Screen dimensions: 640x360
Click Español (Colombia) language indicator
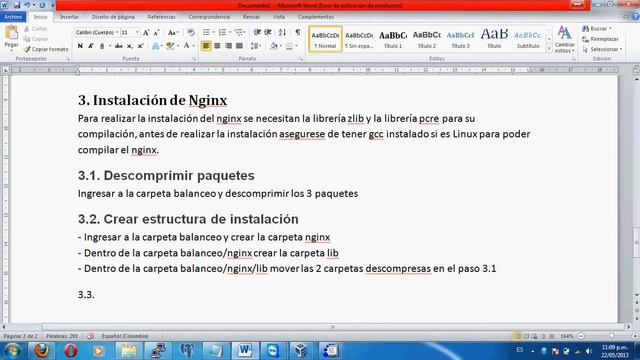pos(125,336)
